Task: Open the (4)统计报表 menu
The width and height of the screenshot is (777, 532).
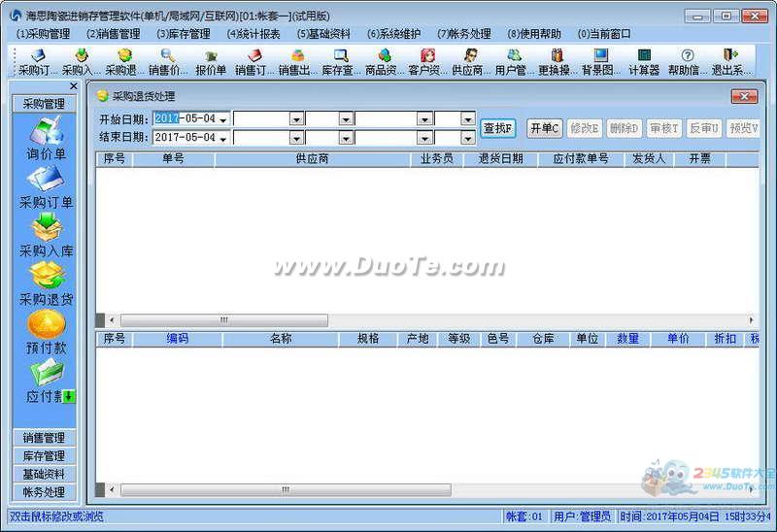Action: 253,34
